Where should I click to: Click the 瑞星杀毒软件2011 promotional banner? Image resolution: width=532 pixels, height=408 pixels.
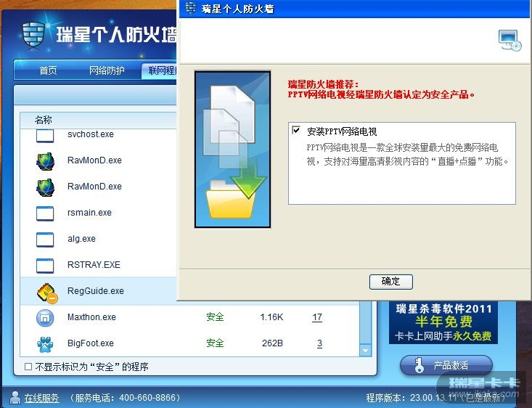pyautogui.click(x=443, y=322)
